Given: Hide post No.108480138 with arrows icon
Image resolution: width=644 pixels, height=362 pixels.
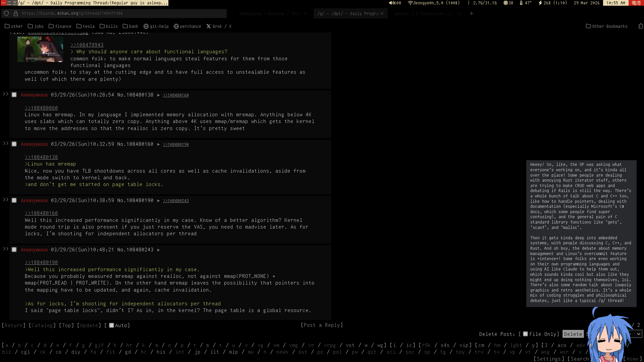Looking at the screenshot, I should pyautogui.click(x=5, y=94).
